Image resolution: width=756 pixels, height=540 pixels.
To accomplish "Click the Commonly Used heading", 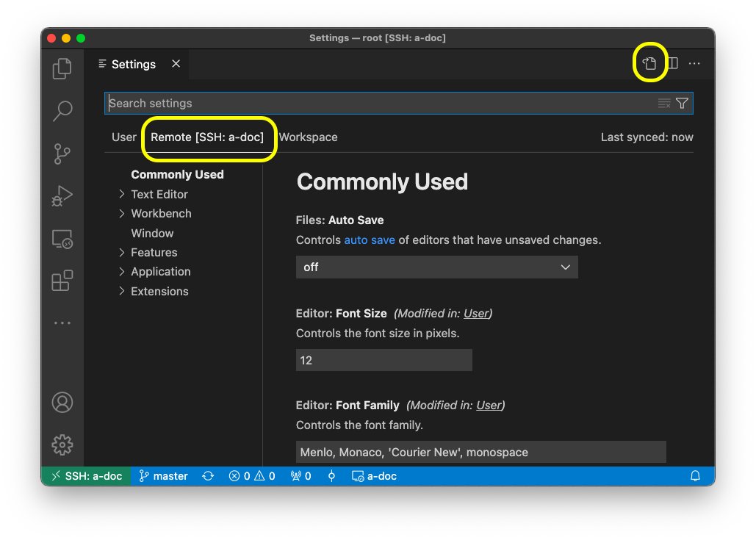I will (382, 181).
